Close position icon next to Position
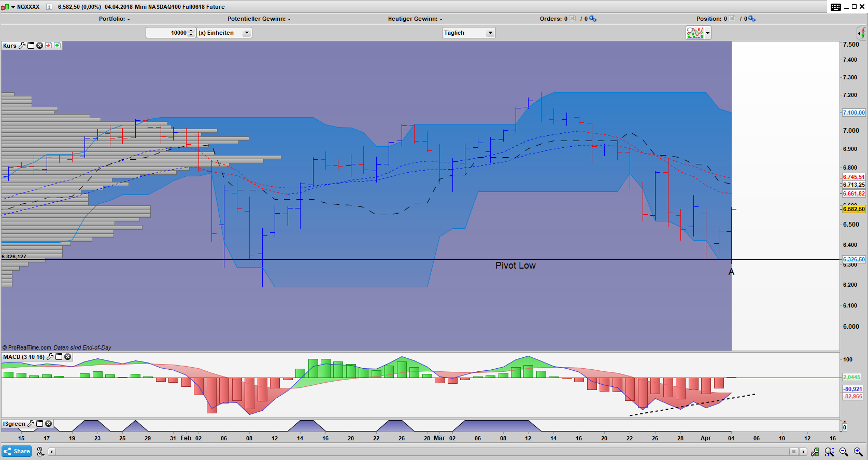This screenshot has width=868, height=460. (732, 19)
